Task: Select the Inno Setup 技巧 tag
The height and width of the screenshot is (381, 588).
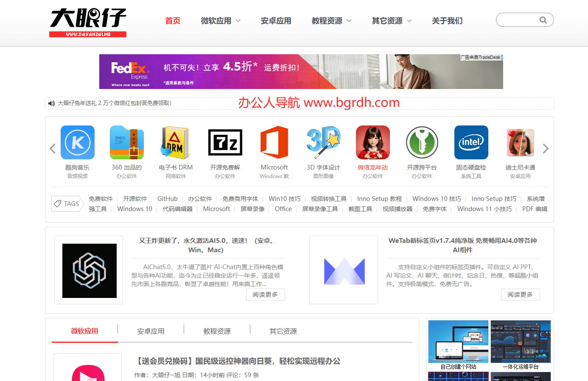Action: 494,199
